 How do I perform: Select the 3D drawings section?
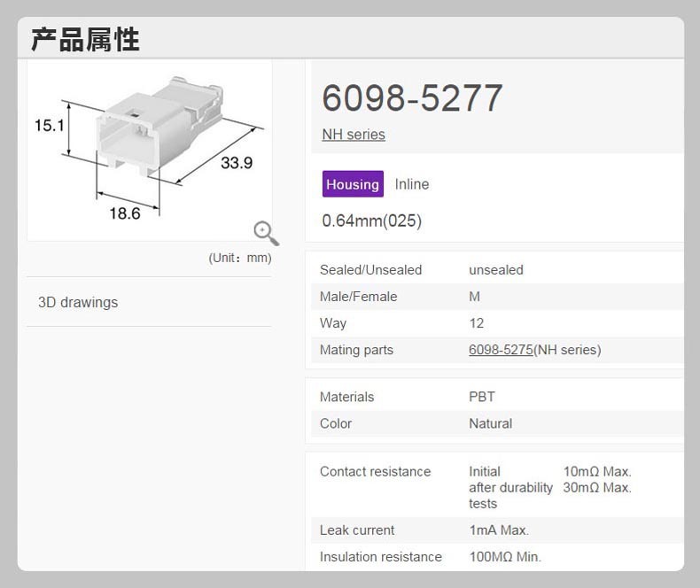tap(78, 302)
